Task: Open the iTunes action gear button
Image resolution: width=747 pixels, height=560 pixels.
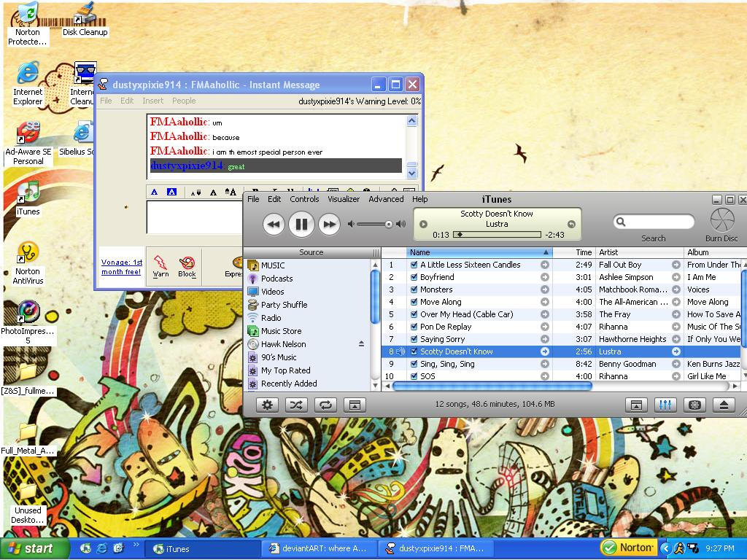Action: click(267, 405)
